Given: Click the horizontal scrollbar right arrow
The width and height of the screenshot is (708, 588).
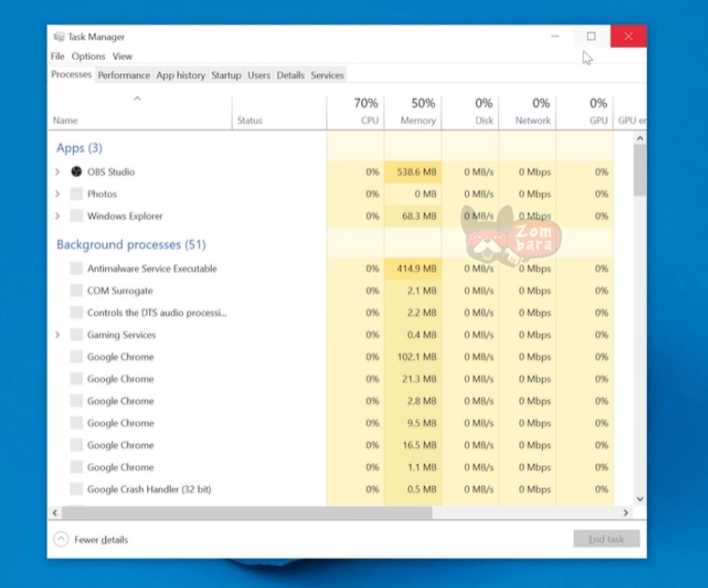Looking at the screenshot, I should click(x=625, y=513).
